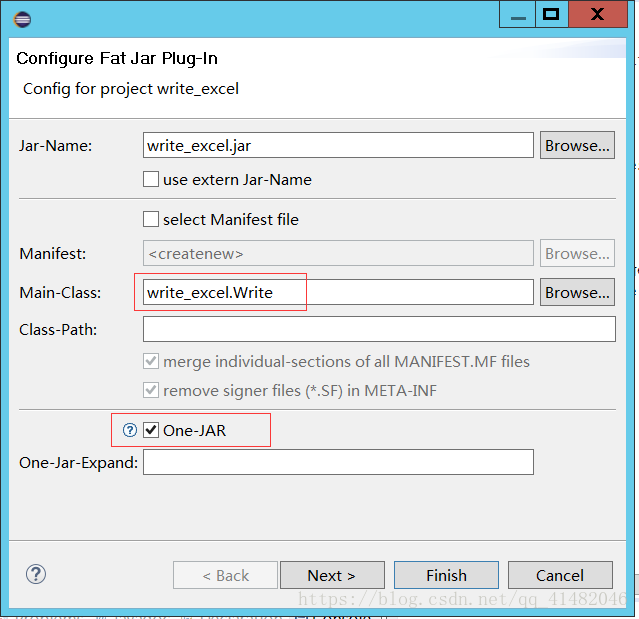Click the Main-Class input field
Screen dimensions: 639x619
click(338, 292)
